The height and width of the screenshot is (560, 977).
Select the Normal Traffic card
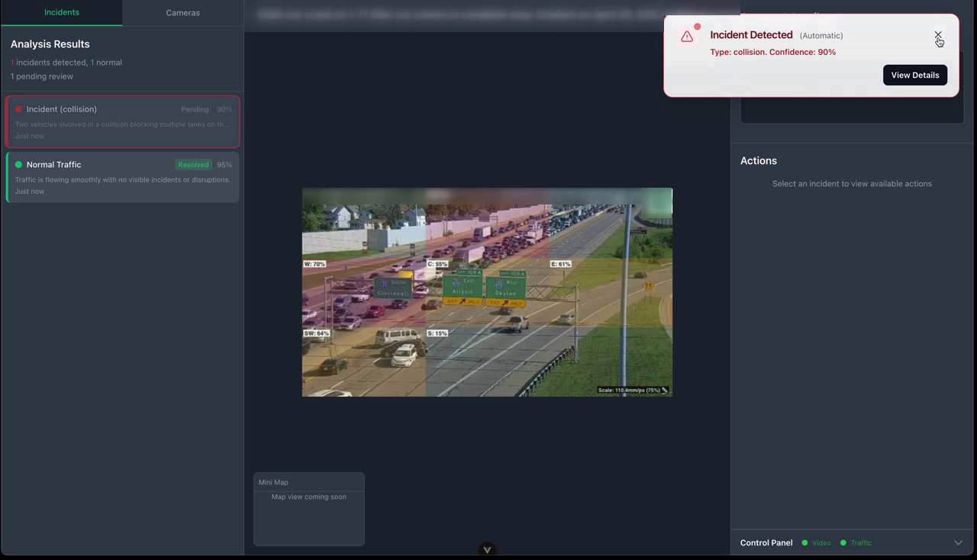[123, 177]
